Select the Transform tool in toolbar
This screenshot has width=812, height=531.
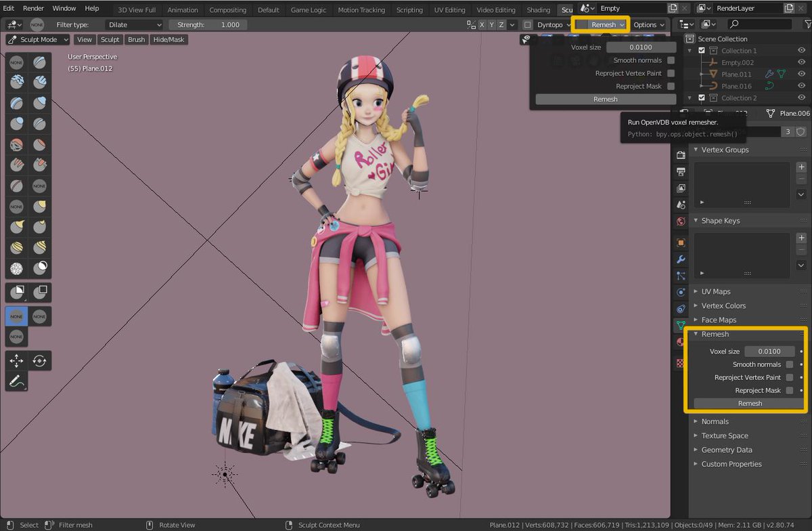click(x=40, y=360)
